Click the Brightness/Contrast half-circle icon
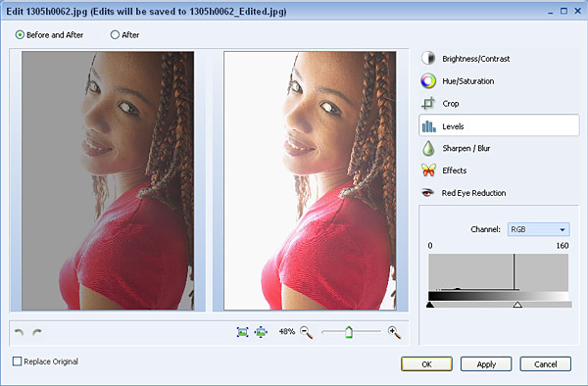 point(428,58)
